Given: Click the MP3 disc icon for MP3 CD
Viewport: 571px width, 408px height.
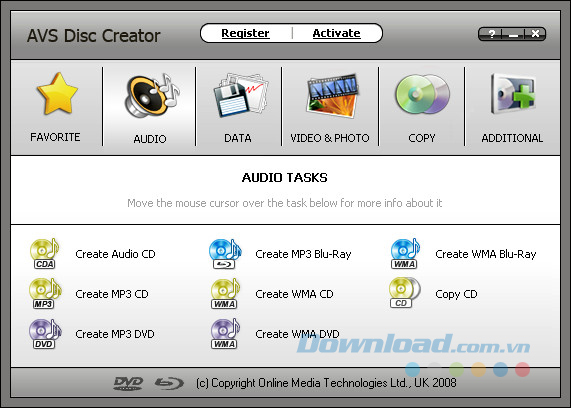Looking at the screenshot, I should click(44, 294).
